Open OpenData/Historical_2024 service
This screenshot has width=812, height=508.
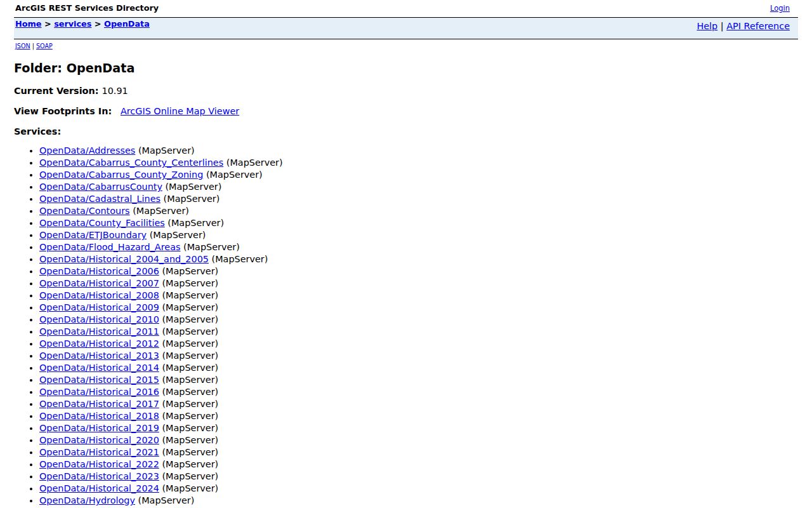(x=99, y=488)
